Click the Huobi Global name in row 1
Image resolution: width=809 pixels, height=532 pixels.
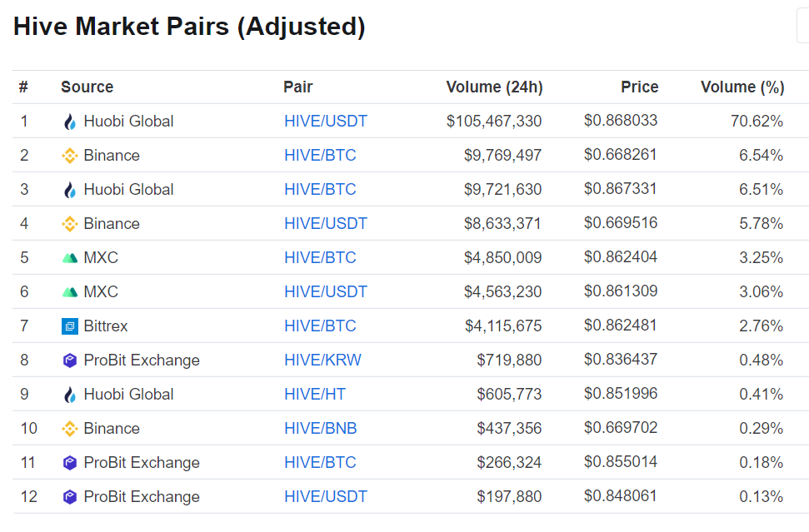[128, 122]
